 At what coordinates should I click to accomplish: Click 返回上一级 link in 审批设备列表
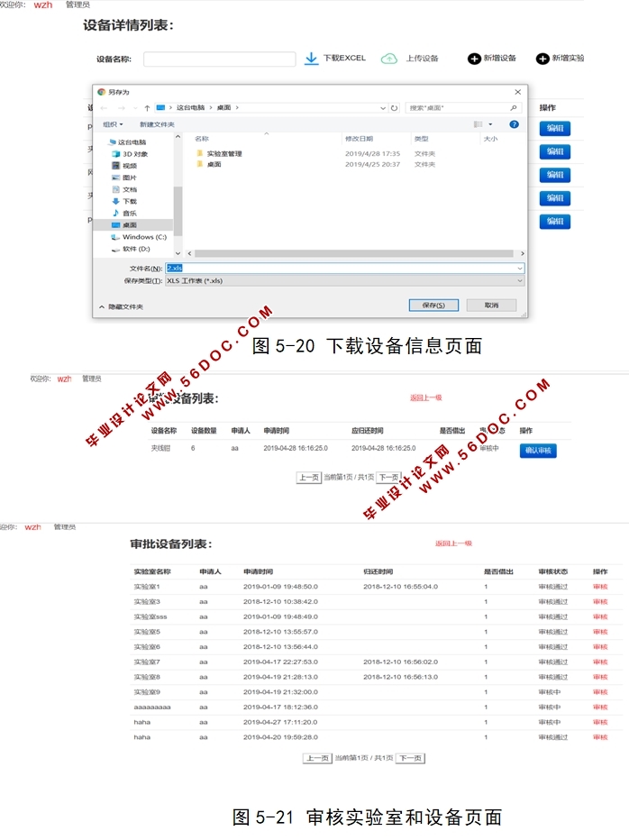point(454,543)
